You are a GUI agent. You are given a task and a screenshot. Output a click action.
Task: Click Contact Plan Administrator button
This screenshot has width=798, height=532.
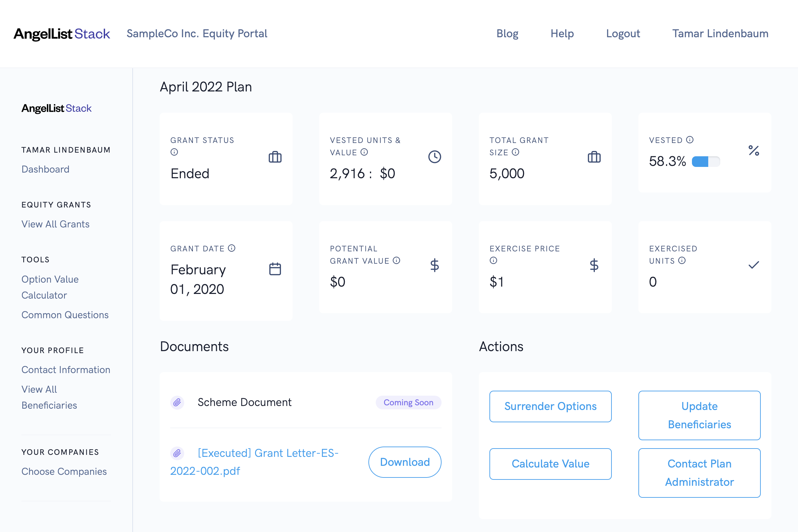tap(699, 473)
